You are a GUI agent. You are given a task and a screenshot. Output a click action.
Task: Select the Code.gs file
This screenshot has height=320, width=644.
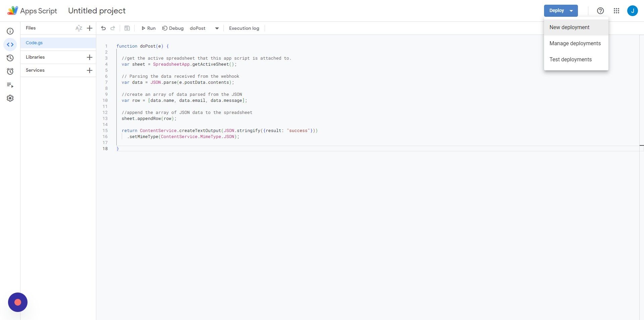[x=34, y=43]
